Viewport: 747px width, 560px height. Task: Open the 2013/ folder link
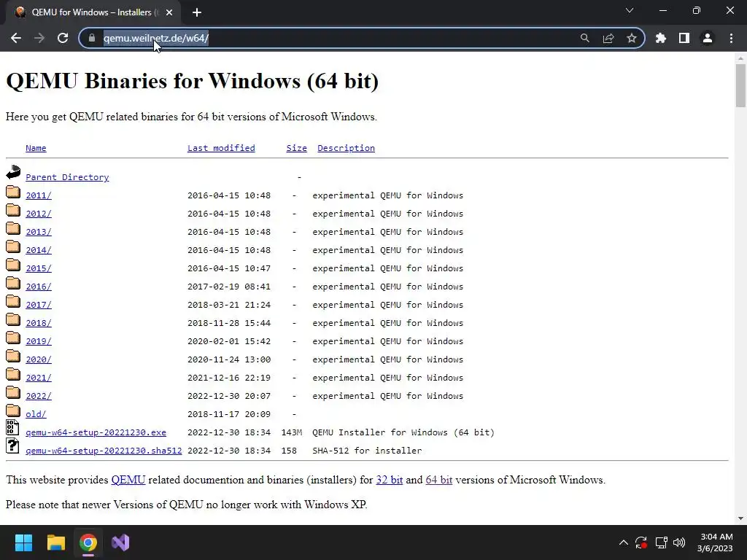tap(39, 232)
